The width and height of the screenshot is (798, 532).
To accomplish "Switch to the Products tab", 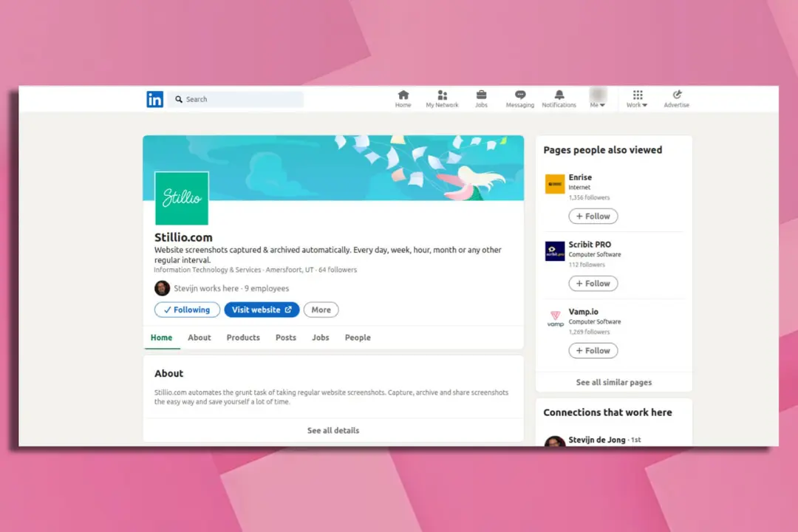I will click(243, 338).
